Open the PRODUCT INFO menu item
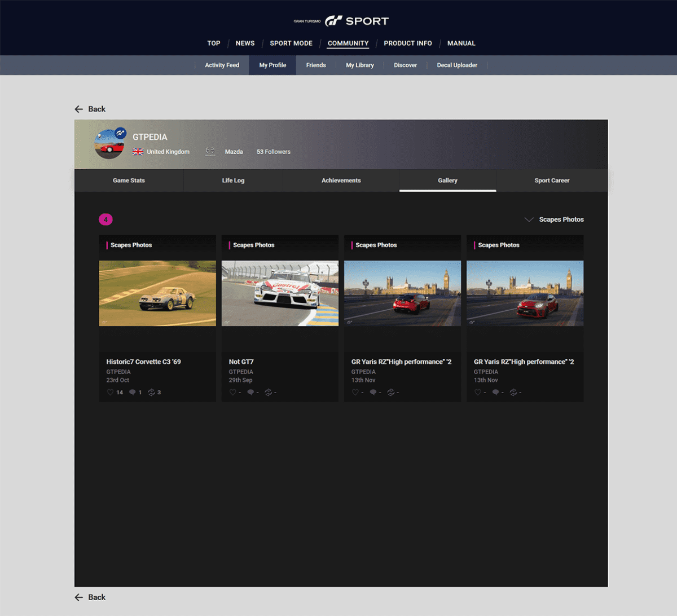 tap(408, 43)
